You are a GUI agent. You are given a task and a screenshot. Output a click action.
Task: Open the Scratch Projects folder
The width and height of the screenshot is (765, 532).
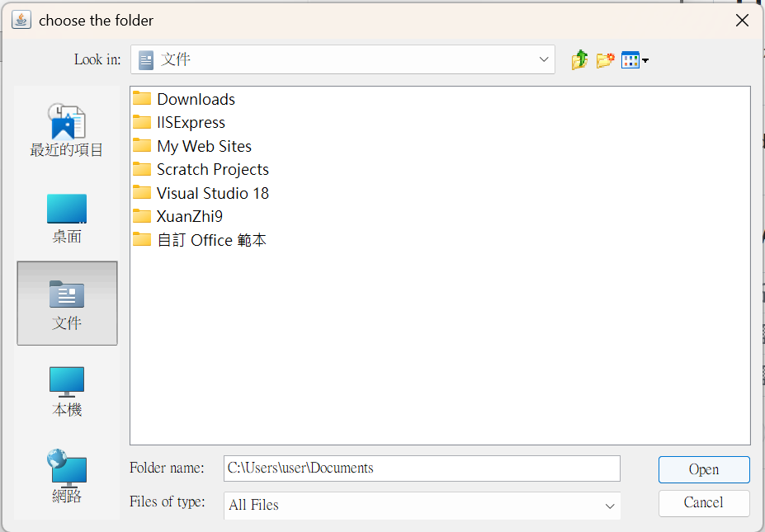[x=212, y=169]
